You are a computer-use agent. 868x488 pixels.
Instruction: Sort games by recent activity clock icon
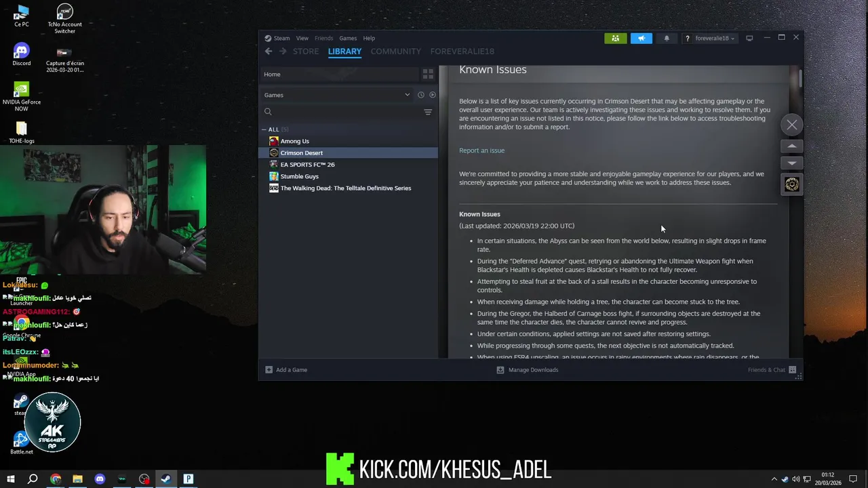click(420, 95)
